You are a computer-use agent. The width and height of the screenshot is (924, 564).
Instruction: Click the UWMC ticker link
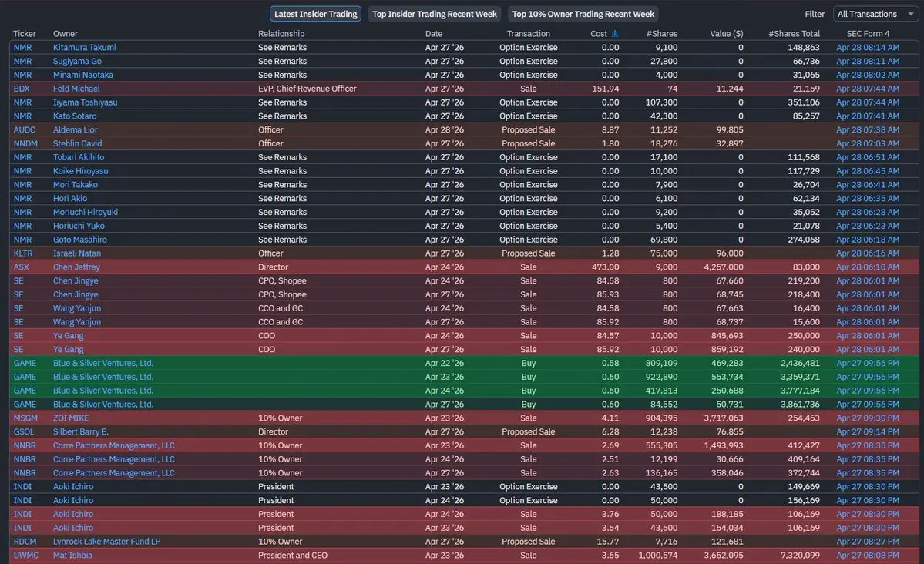tap(25, 556)
